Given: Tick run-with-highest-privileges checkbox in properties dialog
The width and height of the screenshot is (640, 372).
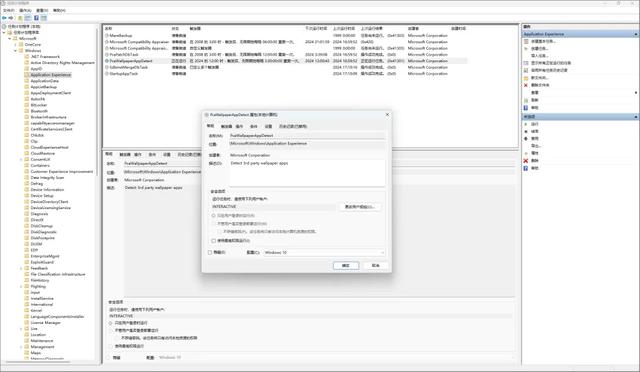Looking at the screenshot, I should click(x=213, y=241).
